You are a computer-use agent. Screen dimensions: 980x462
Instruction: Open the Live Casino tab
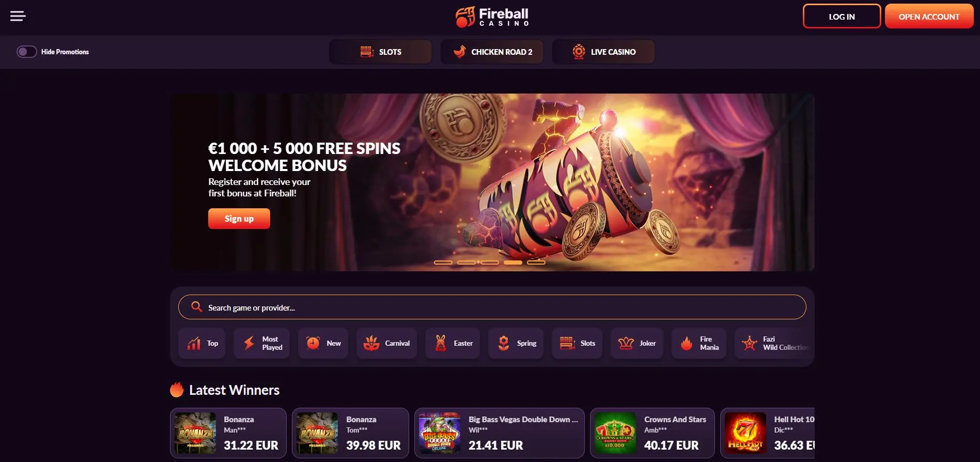coord(603,52)
